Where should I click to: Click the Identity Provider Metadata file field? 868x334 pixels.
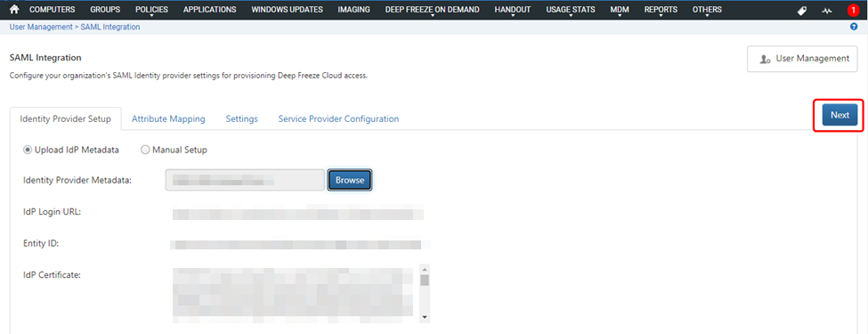(x=245, y=180)
